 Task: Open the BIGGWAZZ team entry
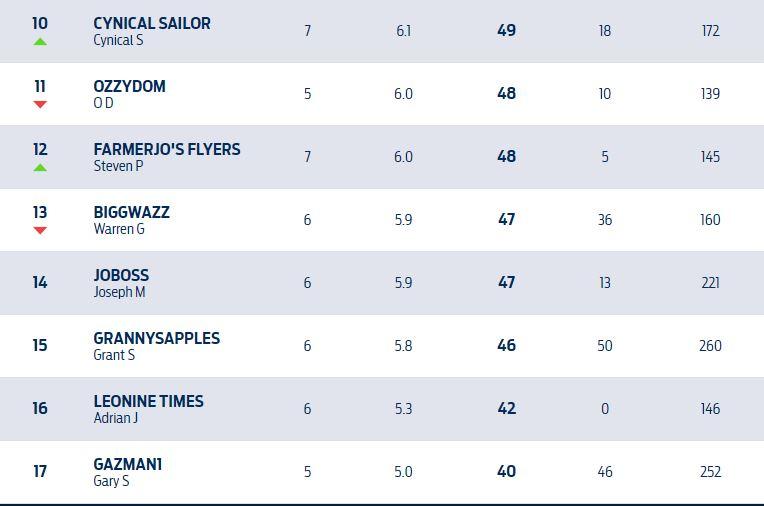(x=132, y=212)
